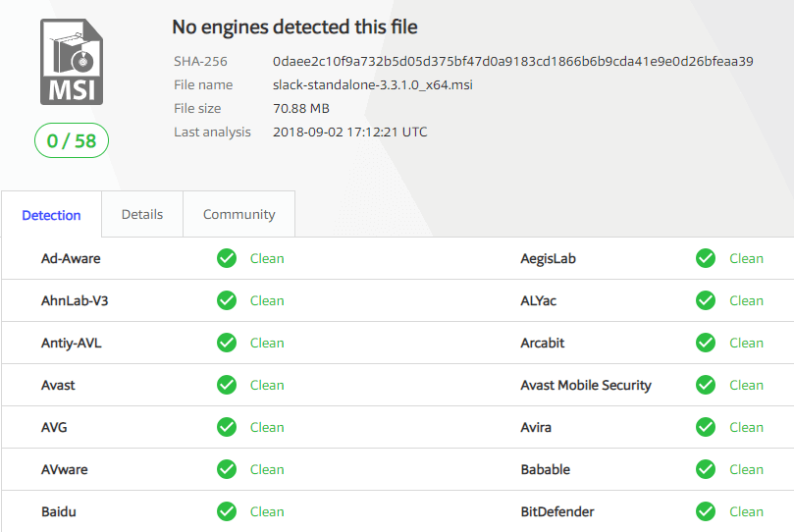Viewport: 794px width, 532px height.
Task: Click the Clean result for AegisLab
Action: coord(746,258)
